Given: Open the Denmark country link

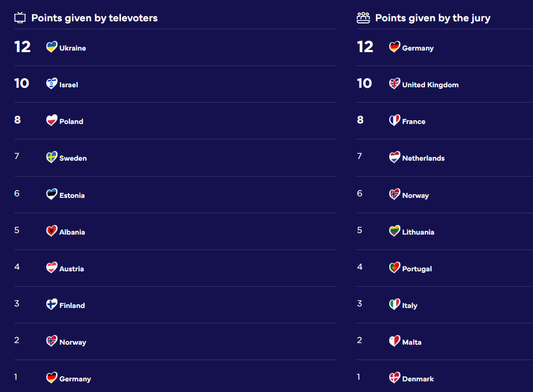Looking at the screenshot, I should 418,379.
